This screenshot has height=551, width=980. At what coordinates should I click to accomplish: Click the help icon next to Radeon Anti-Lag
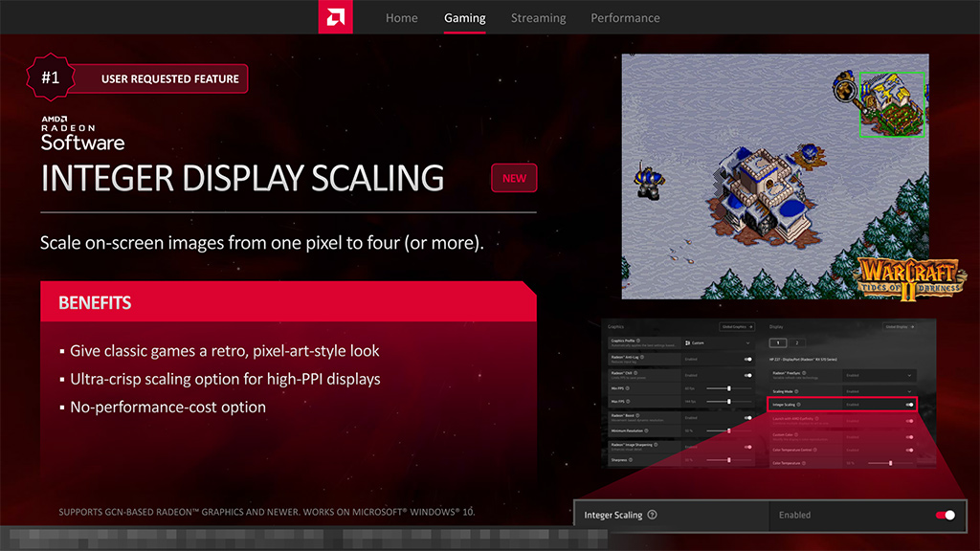pyautogui.click(x=642, y=358)
